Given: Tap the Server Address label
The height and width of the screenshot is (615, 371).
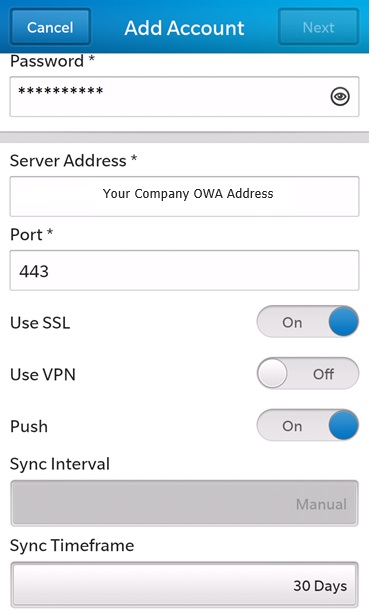Looking at the screenshot, I should tap(73, 161).
